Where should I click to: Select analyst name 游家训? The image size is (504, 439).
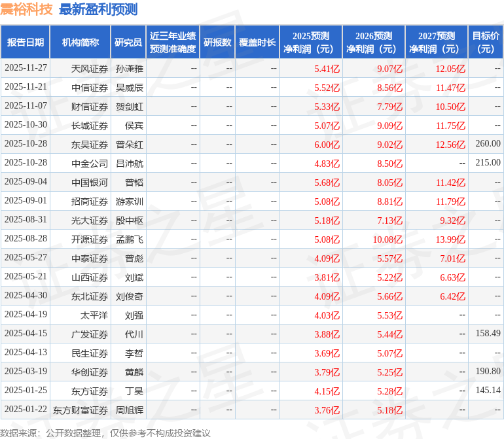[x=130, y=202]
